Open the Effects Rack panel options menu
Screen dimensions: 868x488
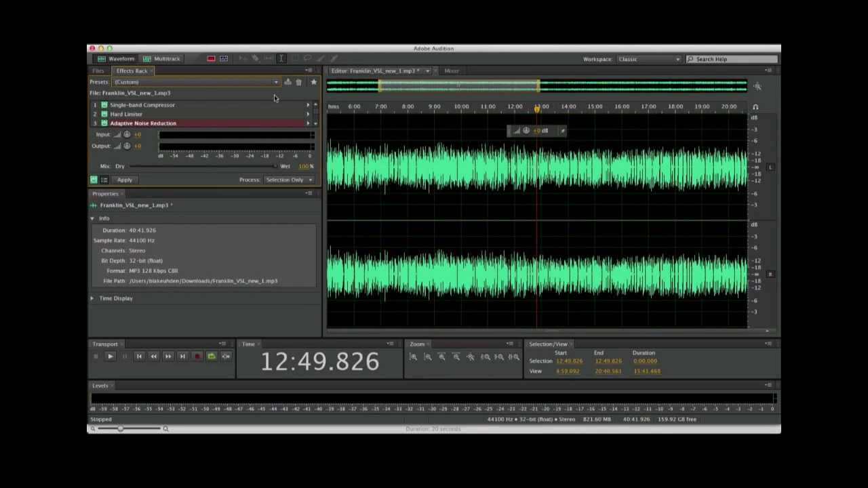(309, 70)
